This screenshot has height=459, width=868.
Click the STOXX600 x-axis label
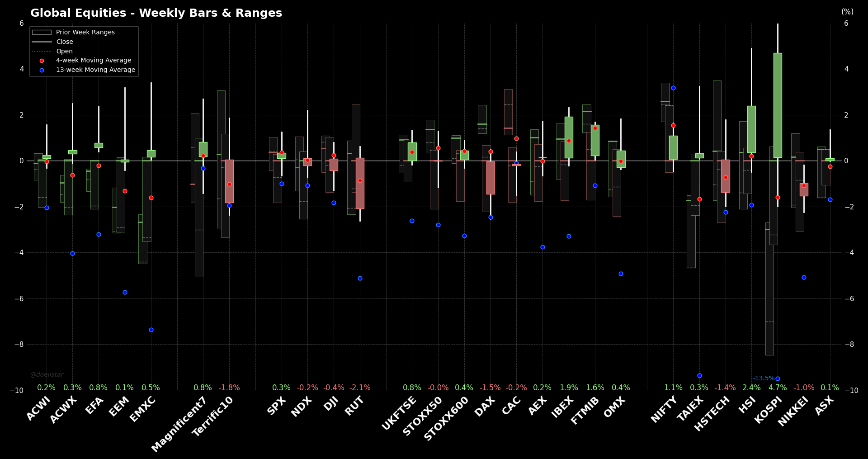click(x=446, y=418)
